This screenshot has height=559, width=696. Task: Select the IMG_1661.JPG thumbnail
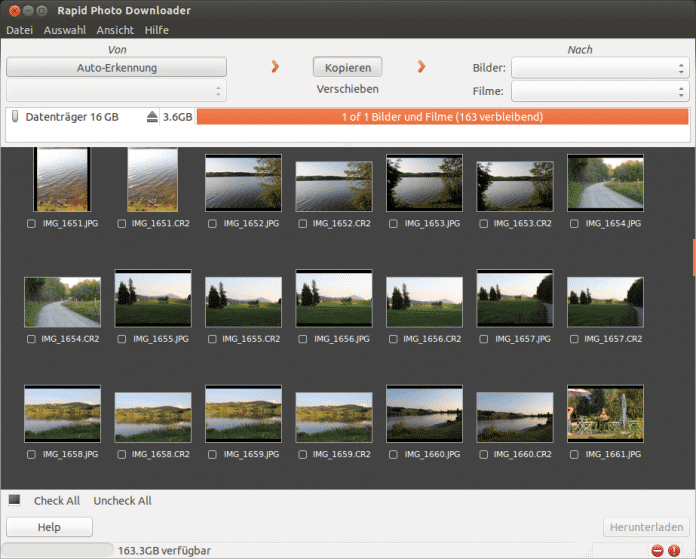pos(591,414)
